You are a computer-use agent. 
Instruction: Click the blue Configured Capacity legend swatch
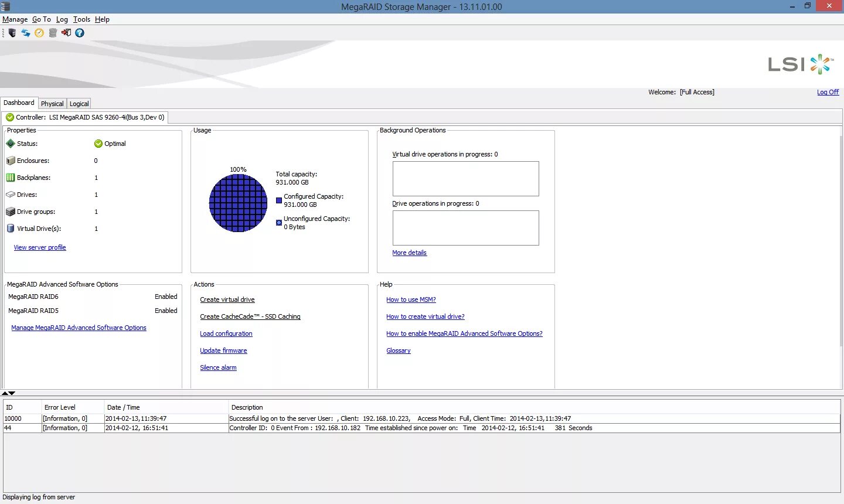coord(279,200)
